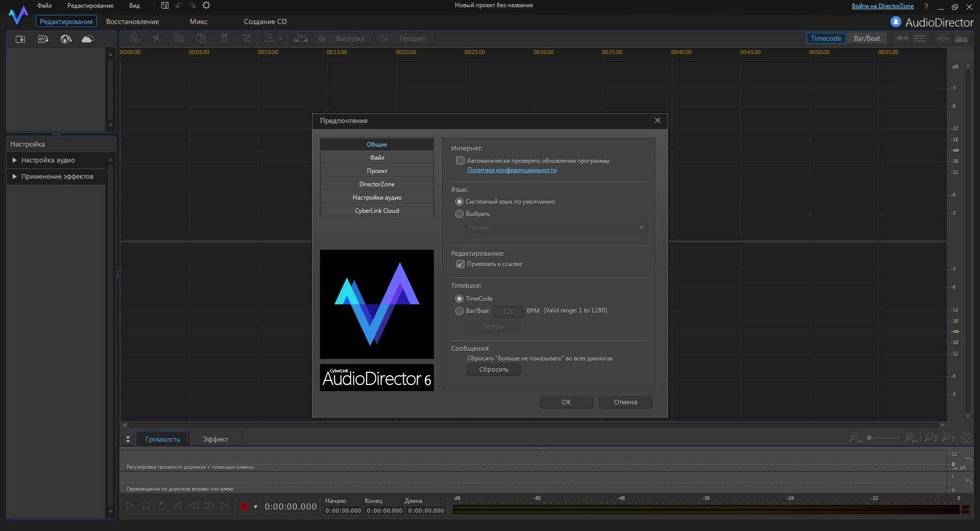
Task: Close the preferences dialog with X
Action: [x=657, y=120]
